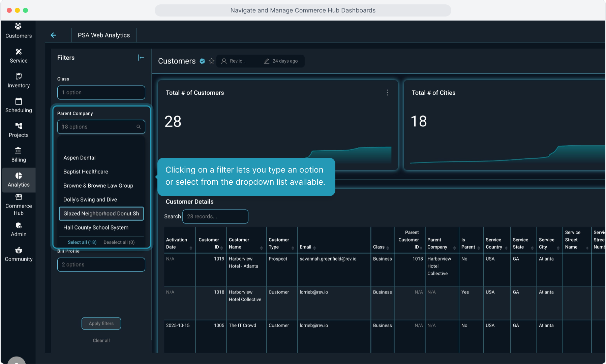Viewport: 606px width, 364px height.
Task: Go to Inventory in the sidebar
Action: click(x=19, y=81)
